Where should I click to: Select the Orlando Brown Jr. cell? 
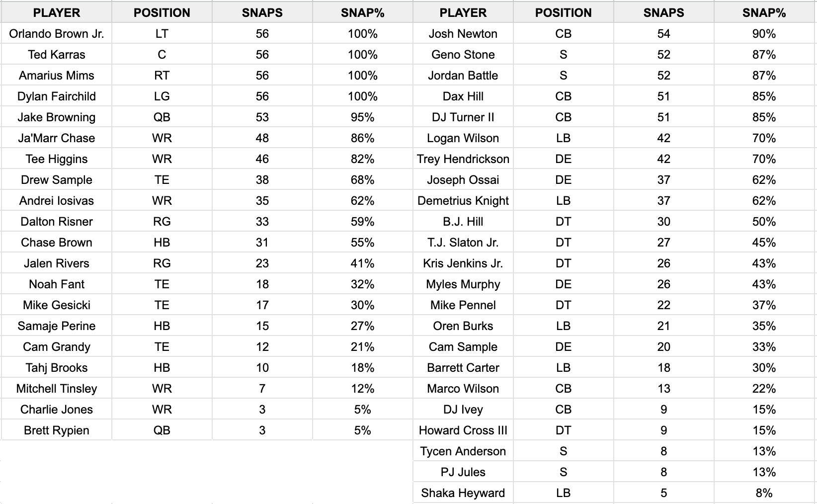tap(57, 34)
